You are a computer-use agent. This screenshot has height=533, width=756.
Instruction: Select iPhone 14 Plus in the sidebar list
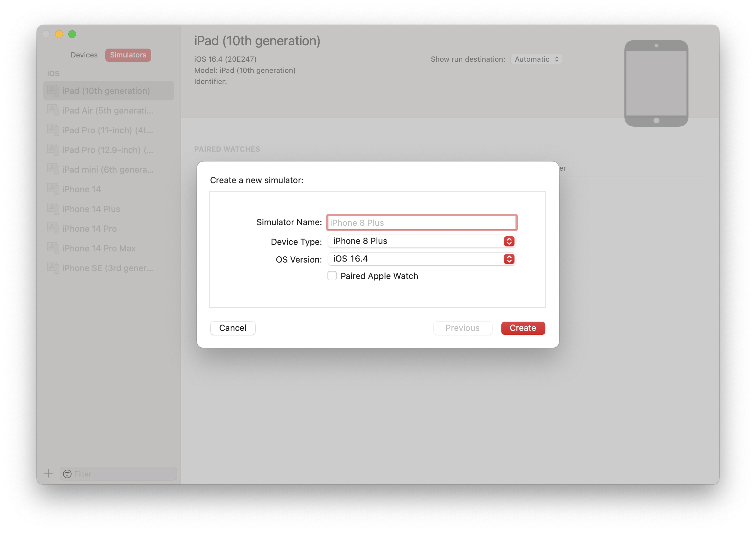91,209
